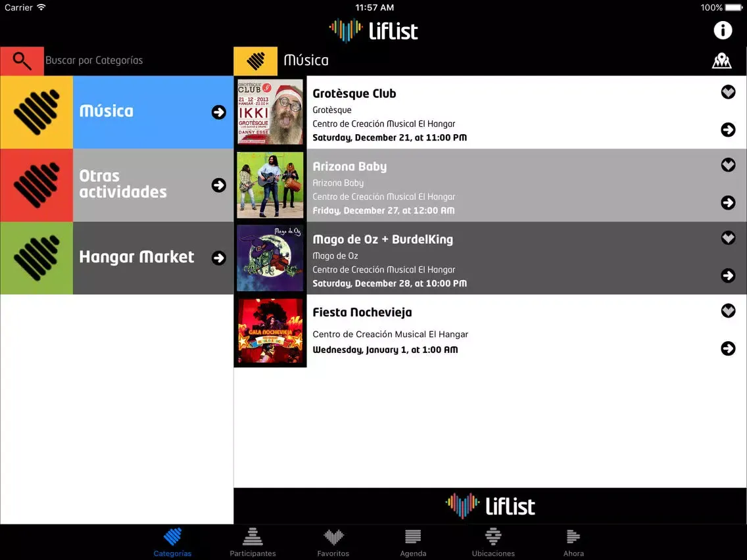
Task: Favorite the Fiesta Nochevieja event
Action: (x=728, y=310)
